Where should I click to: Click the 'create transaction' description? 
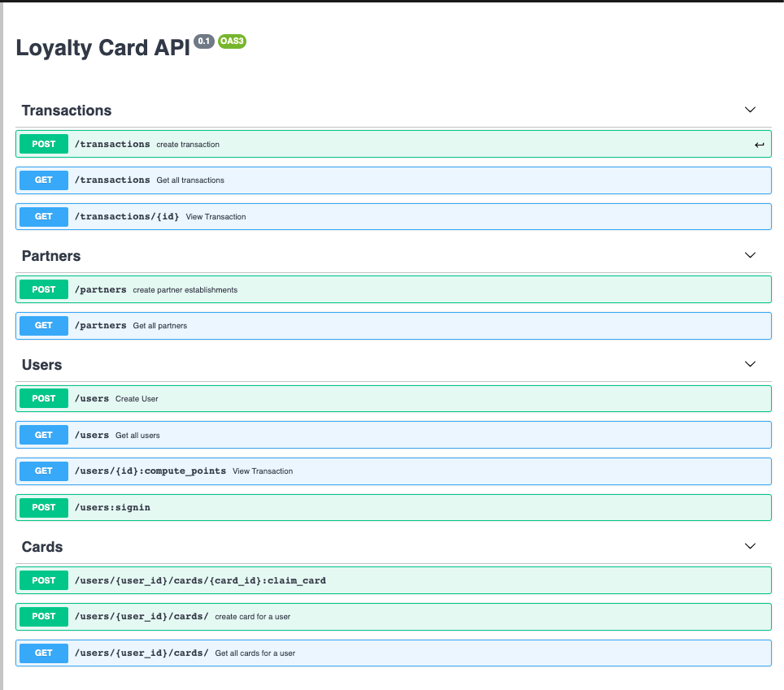point(188,145)
